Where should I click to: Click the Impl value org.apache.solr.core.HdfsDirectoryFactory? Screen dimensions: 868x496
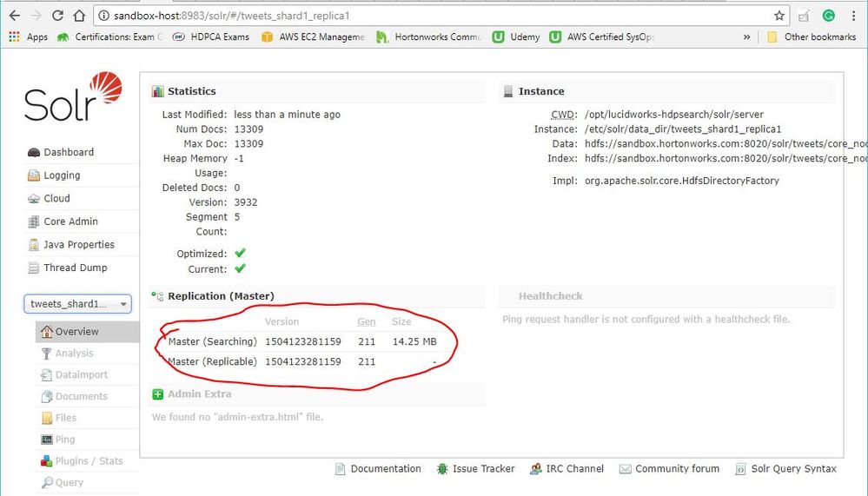[681, 181]
